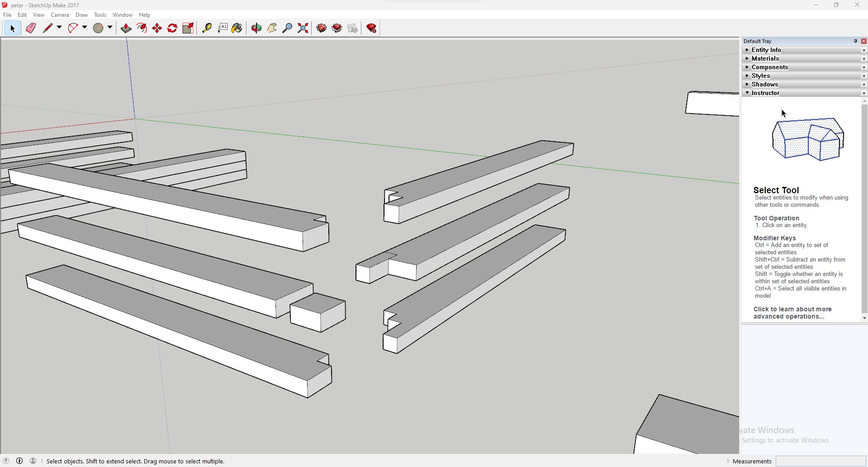This screenshot has width=868, height=467.
Task: Open the Draw menu
Action: pyautogui.click(x=81, y=15)
